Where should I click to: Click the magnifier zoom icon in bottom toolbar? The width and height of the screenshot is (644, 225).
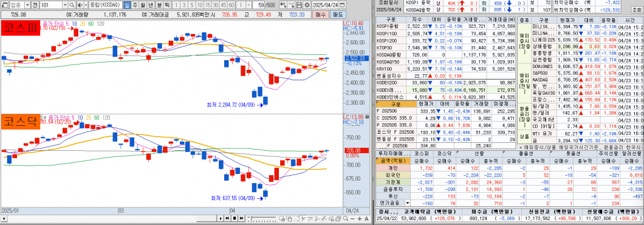[346, 218]
